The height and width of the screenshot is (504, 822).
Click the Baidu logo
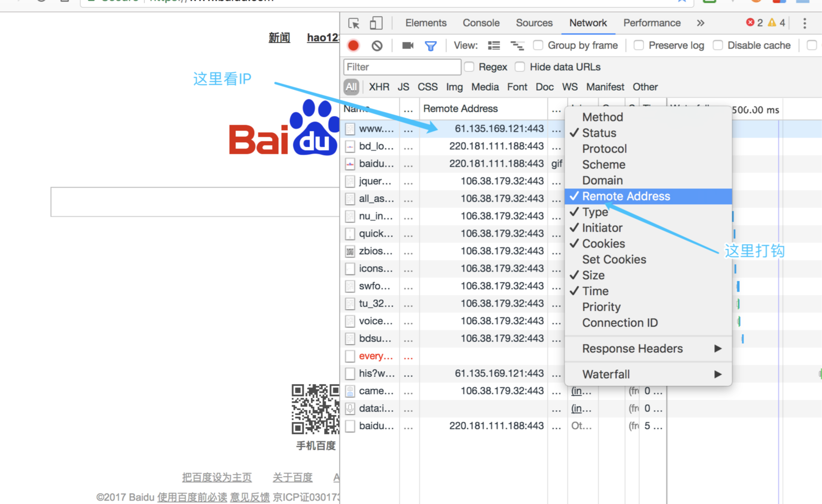tap(284, 128)
